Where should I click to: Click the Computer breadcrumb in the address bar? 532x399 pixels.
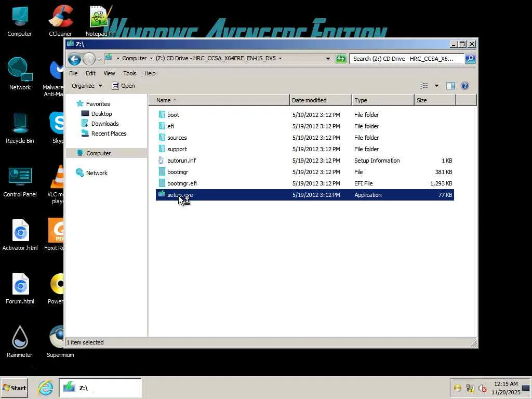click(x=135, y=58)
